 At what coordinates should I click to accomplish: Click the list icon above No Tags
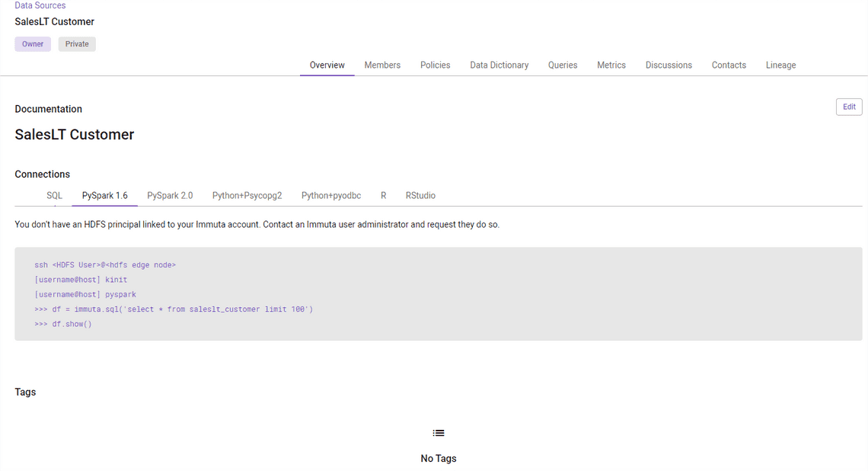[x=439, y=434]
